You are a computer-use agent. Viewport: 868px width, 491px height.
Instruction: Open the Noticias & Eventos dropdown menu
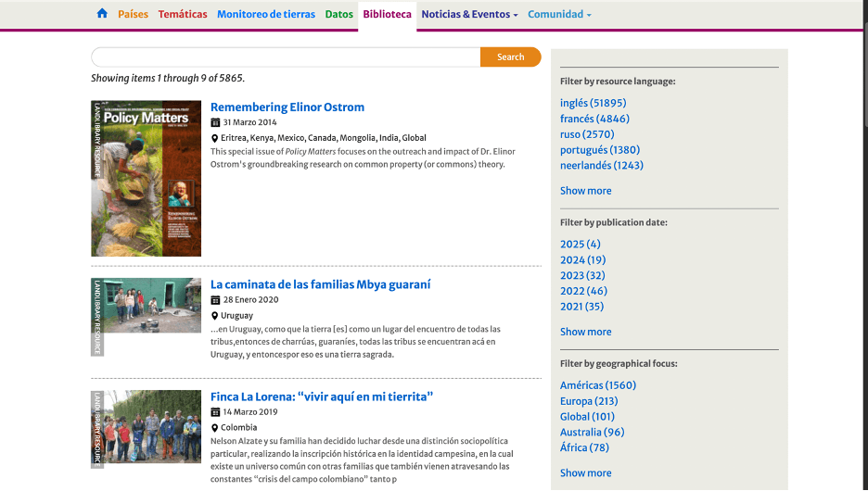(x=469, y=14)
